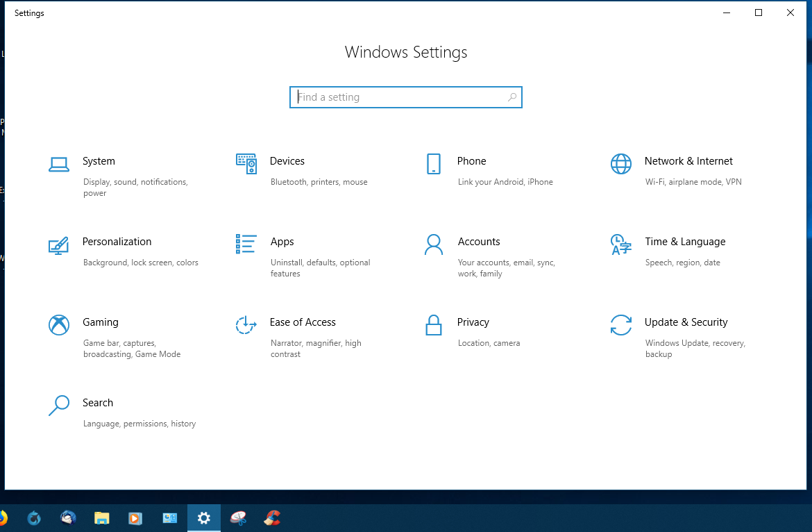Launch CCleaner from the taskbar
Viewport: 812px width, 532px height.
tap(272, 518)
